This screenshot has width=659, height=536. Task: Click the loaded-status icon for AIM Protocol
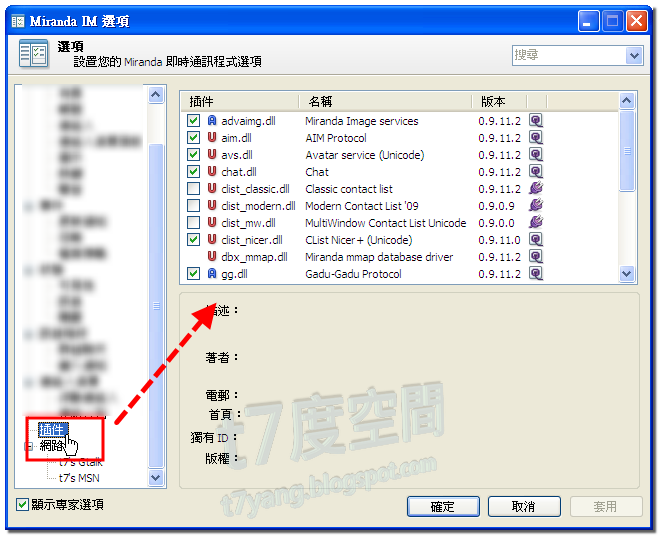coord(536,137)
